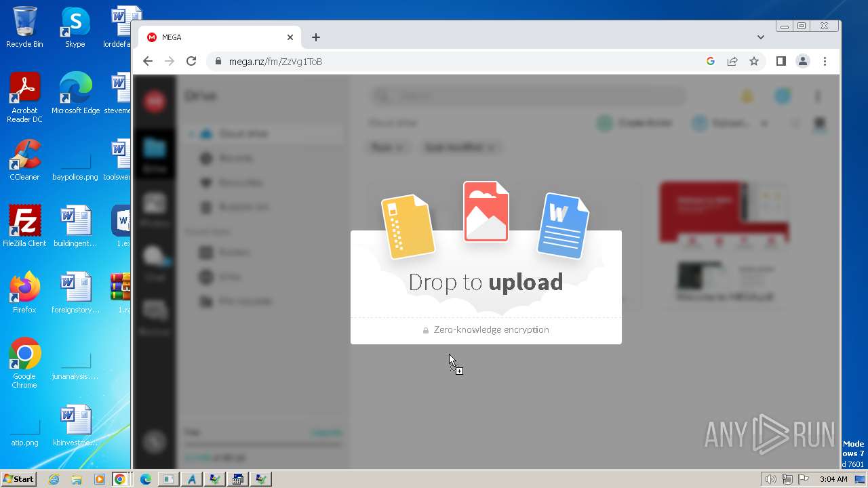Launch Firefox from the desktop
The height and width of the screenshot is (488, 868).
pyautogui.click(x=24, y=293)
